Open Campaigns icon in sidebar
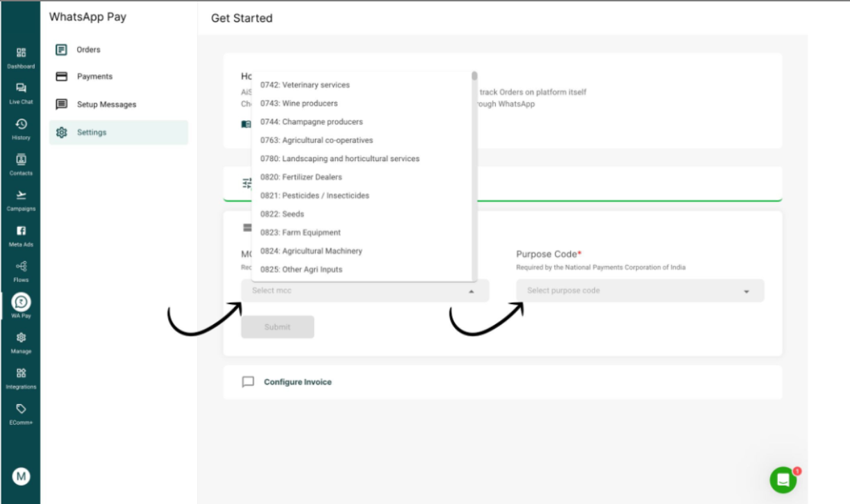The height and width of the screenshot is (504, 850). click(21, 195)
